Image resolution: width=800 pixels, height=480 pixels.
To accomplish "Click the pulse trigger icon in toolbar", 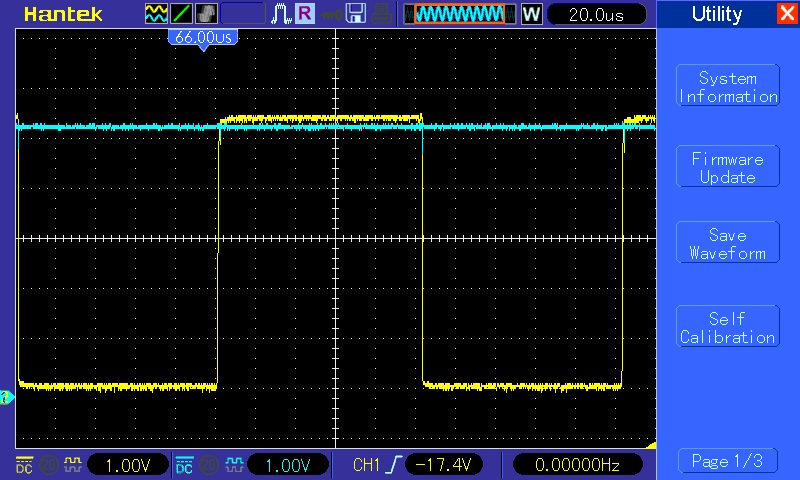I will click(280, 14).
